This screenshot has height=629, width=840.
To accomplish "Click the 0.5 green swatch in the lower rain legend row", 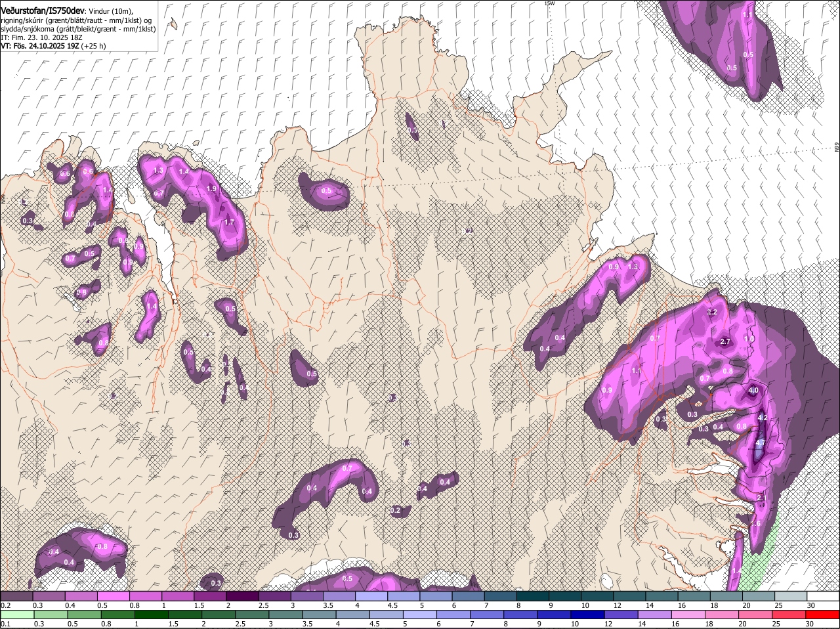I will (x=85, y=615).
